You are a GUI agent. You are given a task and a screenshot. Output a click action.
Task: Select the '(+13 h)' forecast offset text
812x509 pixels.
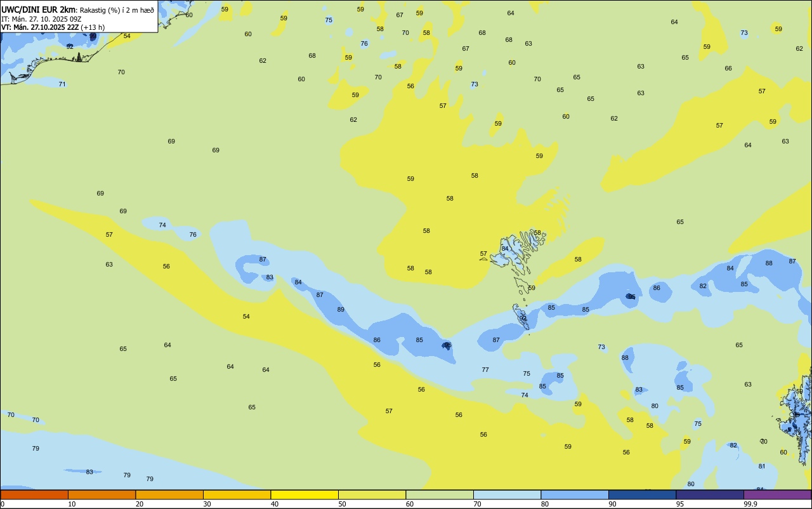[93, 27]
